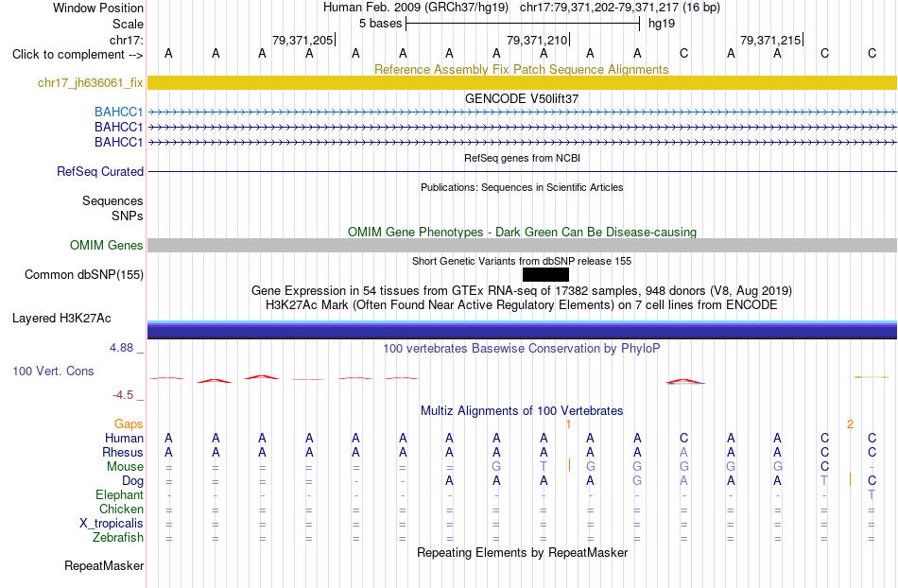Open "Short Genetic Variants from dbSNP release 155"

click(x=522, y=261)
